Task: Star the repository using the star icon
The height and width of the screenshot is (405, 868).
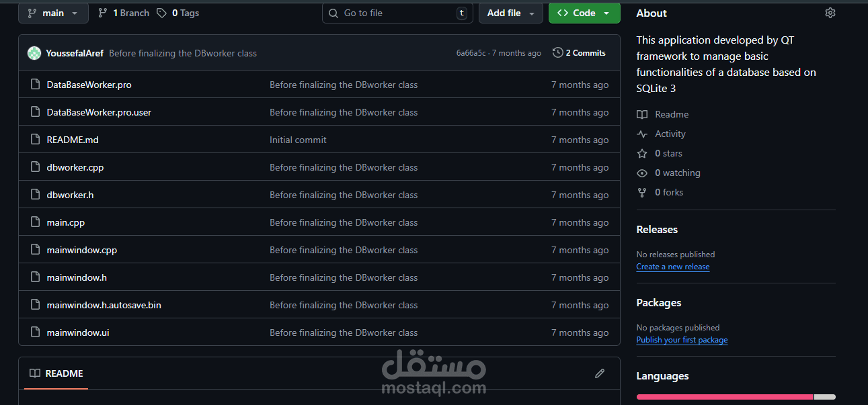Action: coord(642,153)
